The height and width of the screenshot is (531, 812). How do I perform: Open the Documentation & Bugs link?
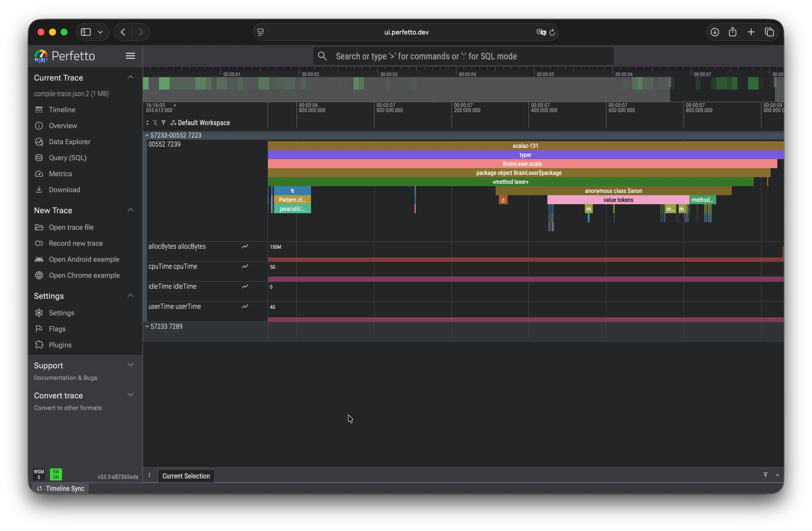click(65, 378)
